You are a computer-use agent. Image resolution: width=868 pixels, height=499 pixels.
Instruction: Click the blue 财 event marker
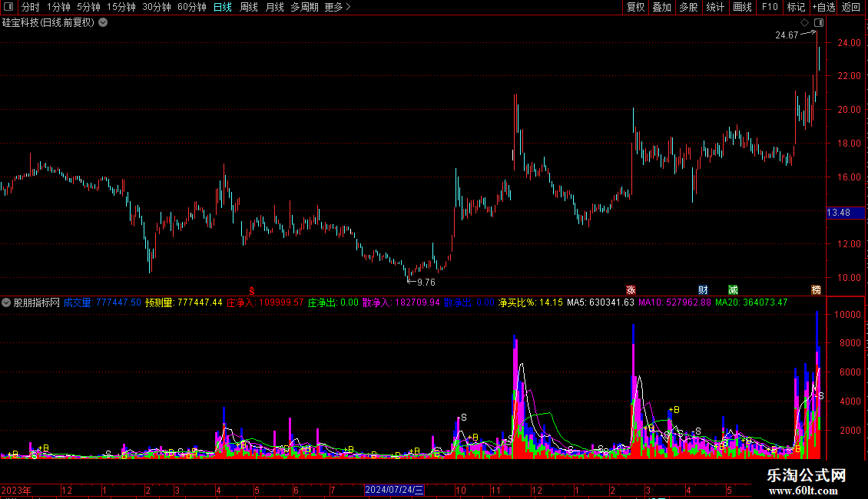(703, 290)
